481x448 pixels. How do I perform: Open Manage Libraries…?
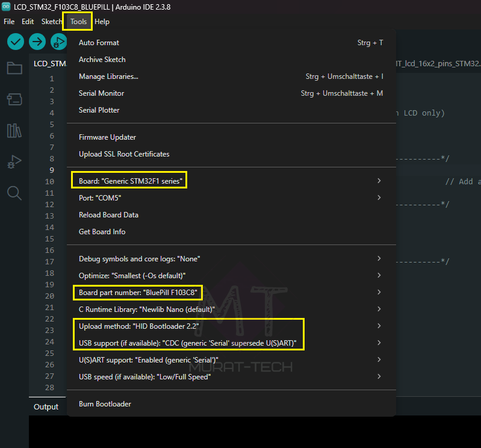click(x=231, y=76)
